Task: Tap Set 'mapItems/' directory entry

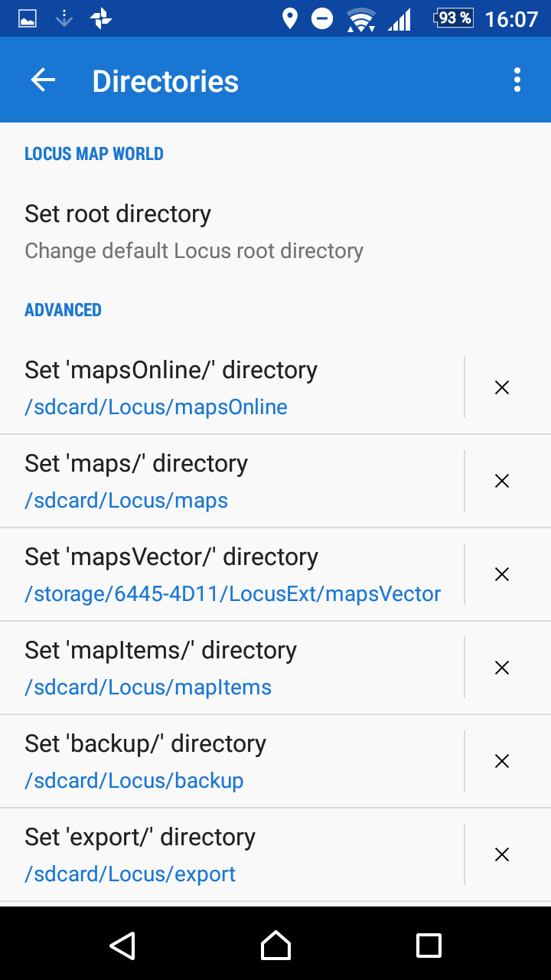Action: (161, 650)
